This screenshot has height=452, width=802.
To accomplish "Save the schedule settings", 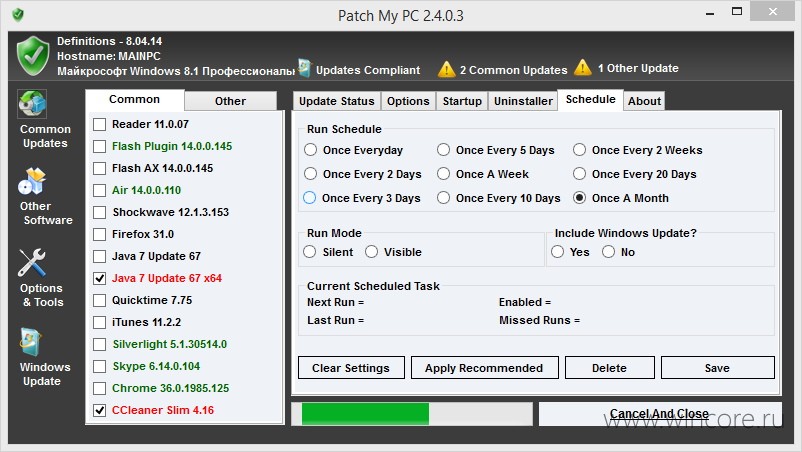I will coord(717,368).
